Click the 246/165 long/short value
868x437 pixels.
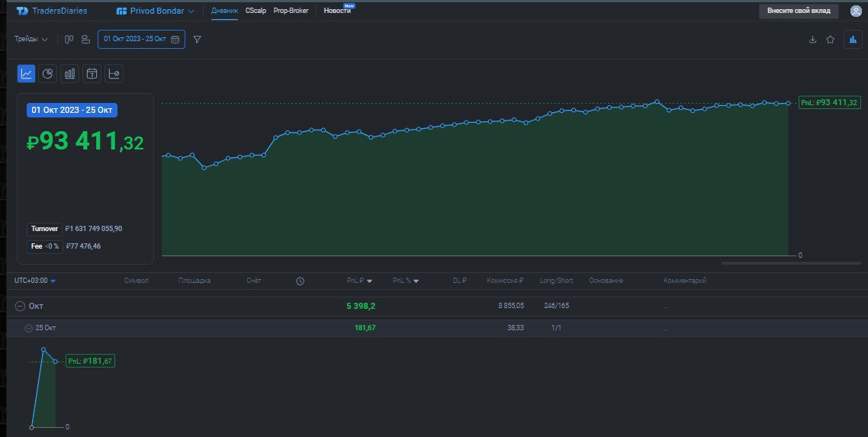pos(556,306)
